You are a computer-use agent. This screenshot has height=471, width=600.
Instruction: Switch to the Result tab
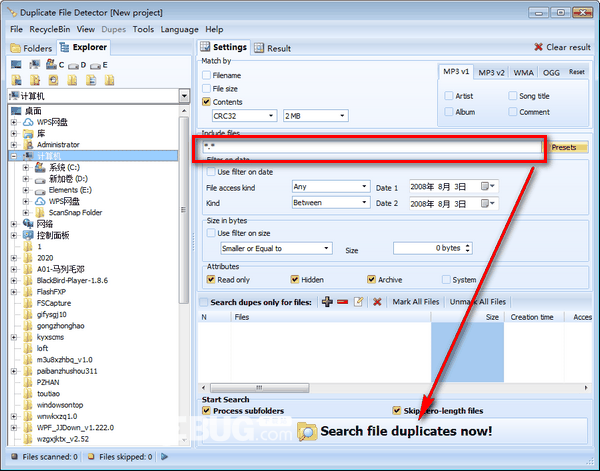272,48
